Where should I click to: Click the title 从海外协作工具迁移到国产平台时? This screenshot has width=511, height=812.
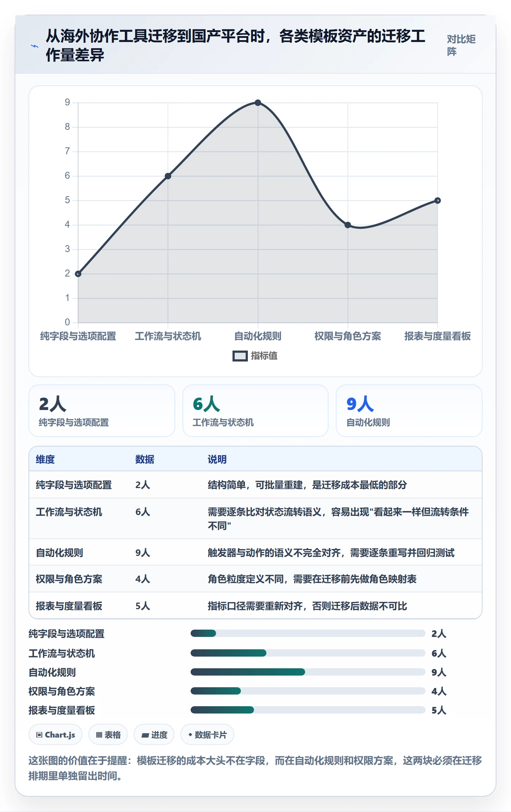coord(235,45)
